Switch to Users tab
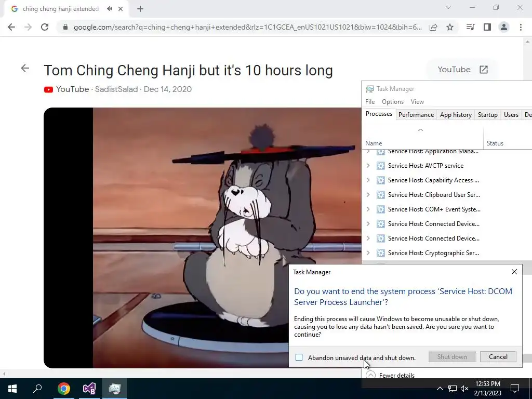 (511, 115)
